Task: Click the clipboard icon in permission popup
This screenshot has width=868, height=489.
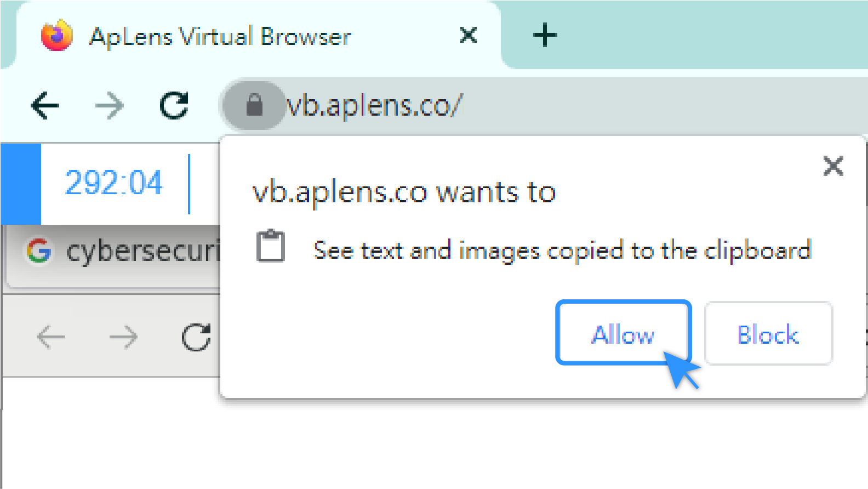Action: click(271, 246)
